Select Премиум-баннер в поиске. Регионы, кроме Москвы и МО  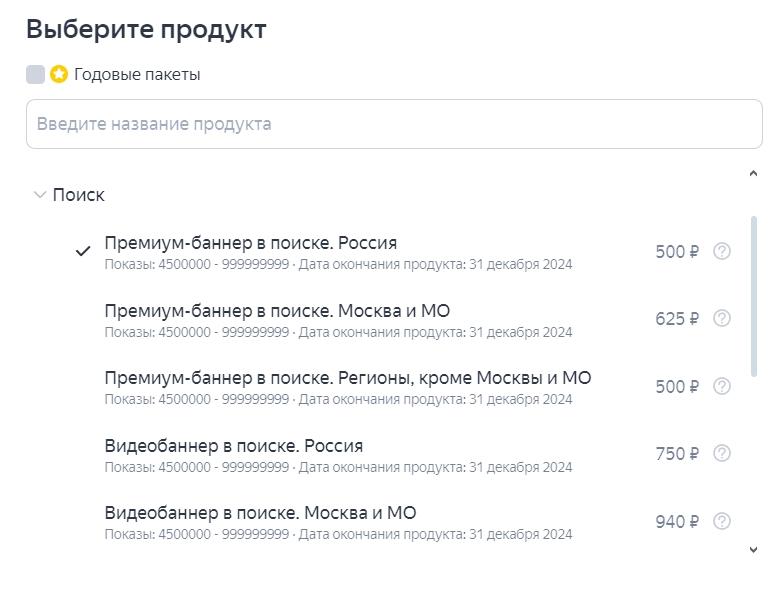coord(347,378)
